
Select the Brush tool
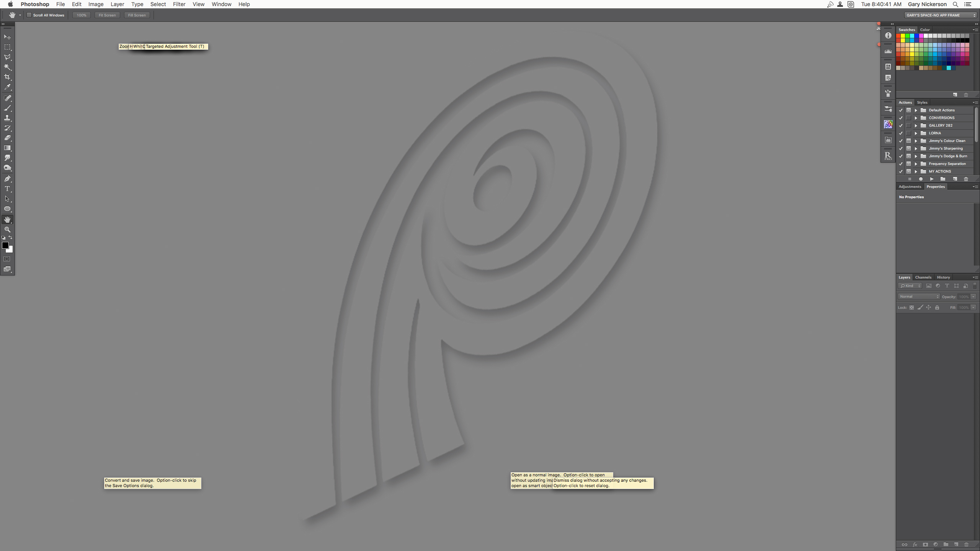7,108
